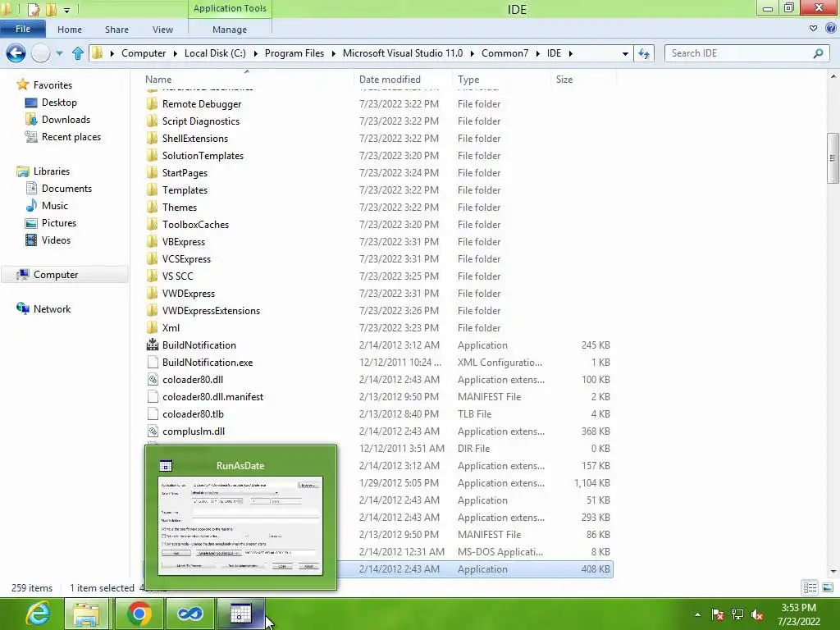Open Google Chrome from taskbar
This screenshot has height=630, width=840.
(139, 614)
